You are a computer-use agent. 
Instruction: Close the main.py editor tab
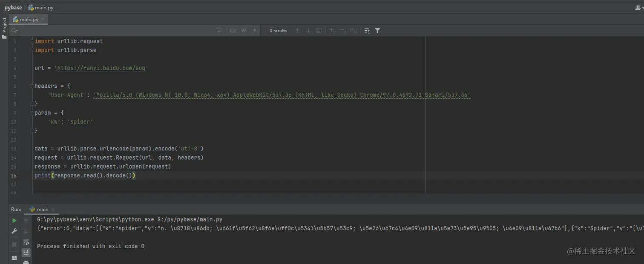pos(43,19)
